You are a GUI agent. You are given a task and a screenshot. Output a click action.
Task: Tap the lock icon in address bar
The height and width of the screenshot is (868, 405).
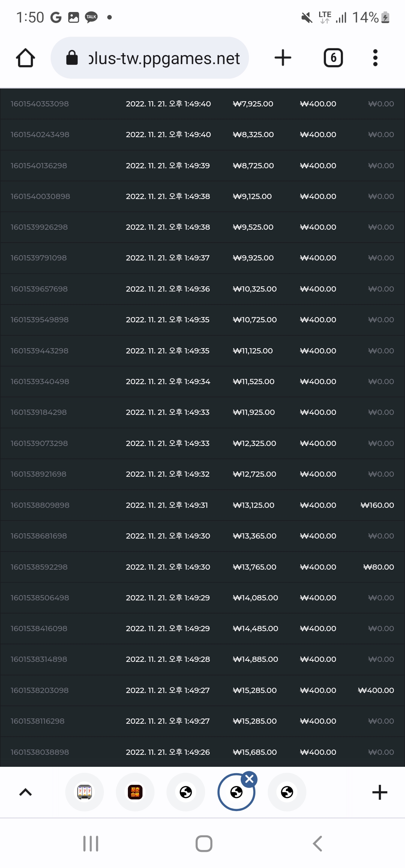(72, 58)
